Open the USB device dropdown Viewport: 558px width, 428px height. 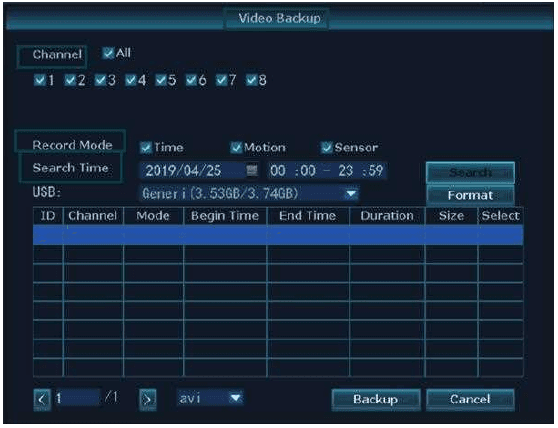click(249, 194)
